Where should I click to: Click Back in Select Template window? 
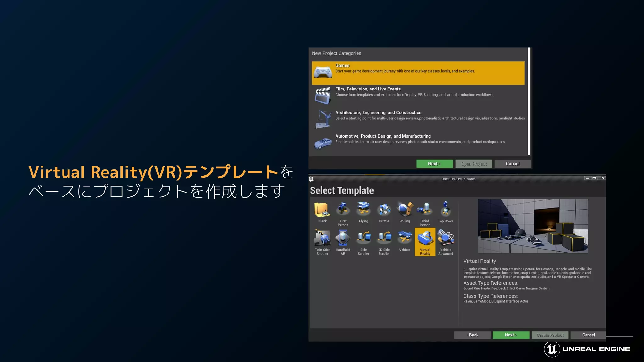point(472,335)
